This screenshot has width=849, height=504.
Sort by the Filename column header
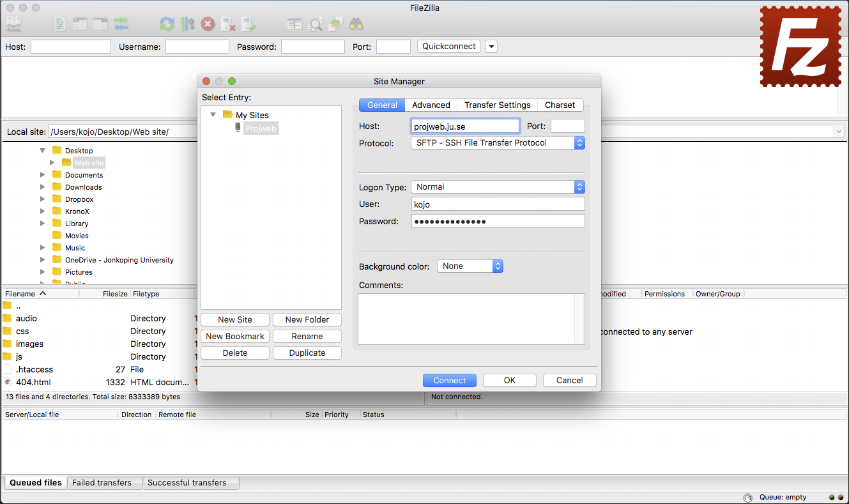(40, 294)
